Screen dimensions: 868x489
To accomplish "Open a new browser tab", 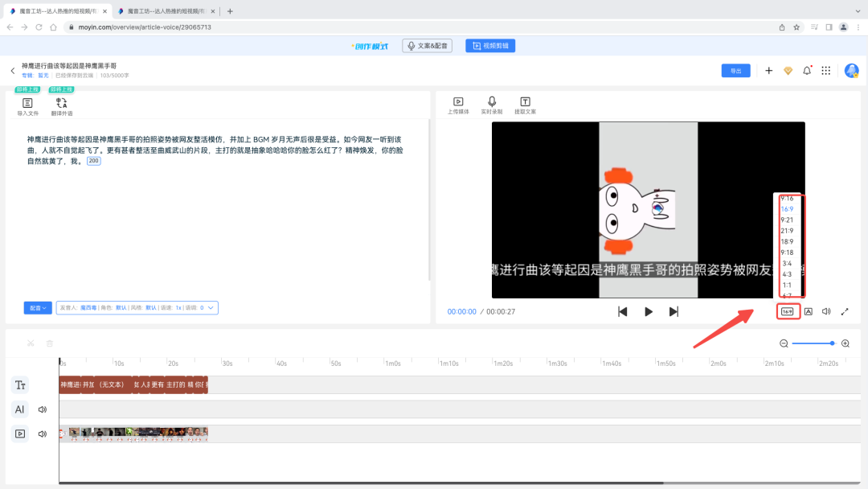I will click(230, 11).
